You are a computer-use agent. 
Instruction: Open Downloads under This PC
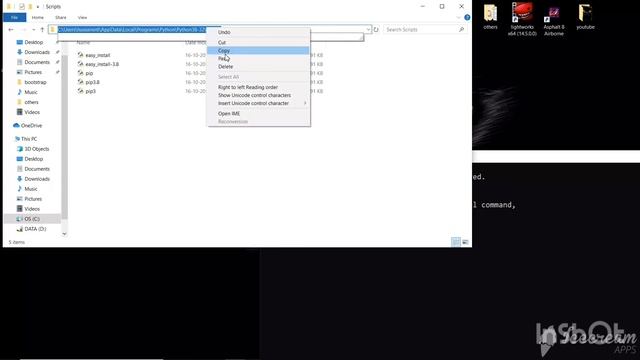pyautogui.click(x=37, y=179)
